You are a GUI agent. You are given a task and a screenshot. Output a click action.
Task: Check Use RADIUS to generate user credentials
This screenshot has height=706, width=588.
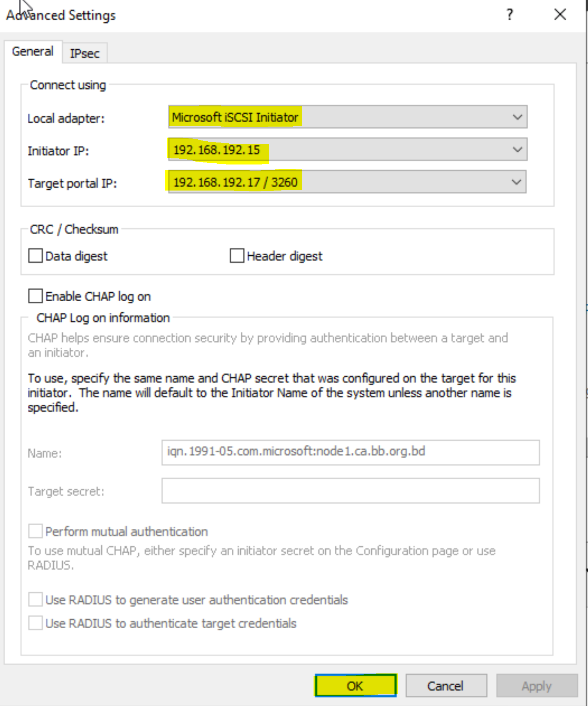[35, 600]
